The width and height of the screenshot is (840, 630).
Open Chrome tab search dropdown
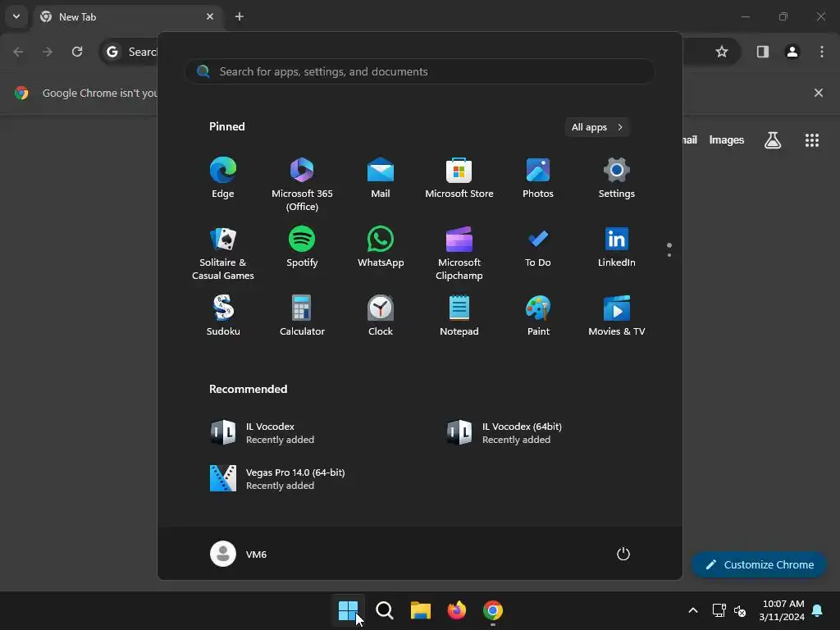click(16, 16)
